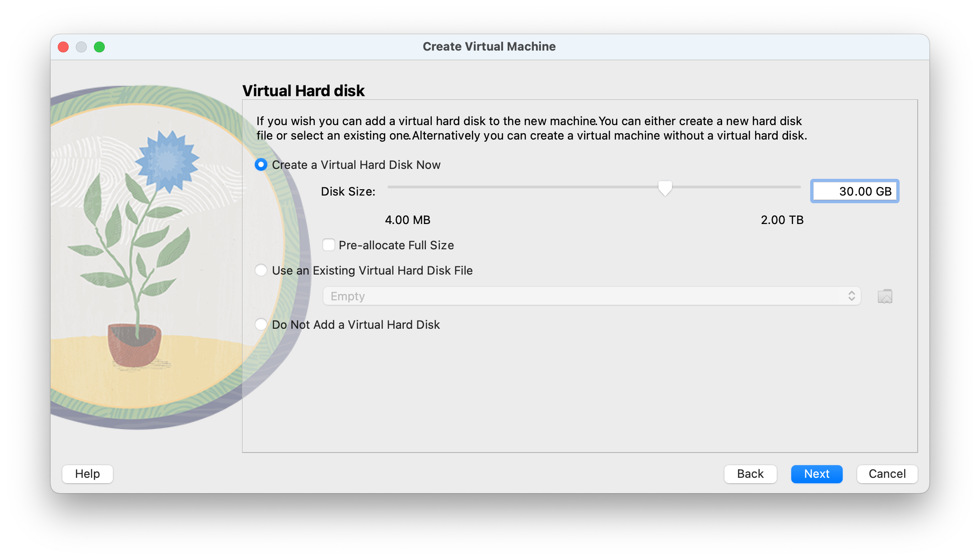
Task: Enable Pre-allocate Full Size checkbox
Action: point(329,245)
